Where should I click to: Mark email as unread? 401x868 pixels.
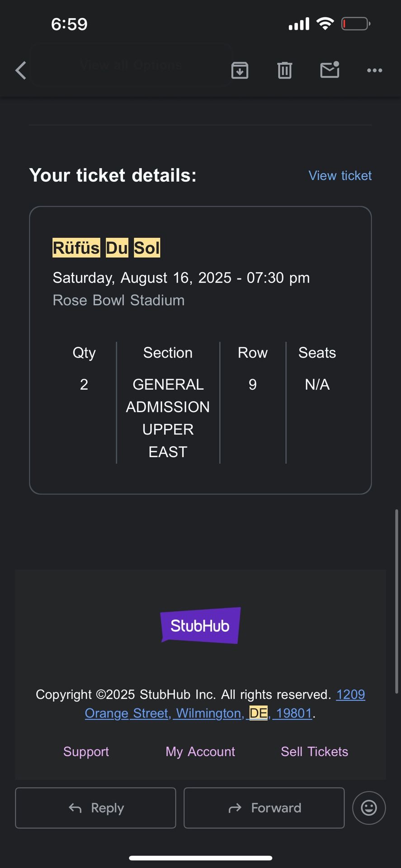(x=330, y=70)
